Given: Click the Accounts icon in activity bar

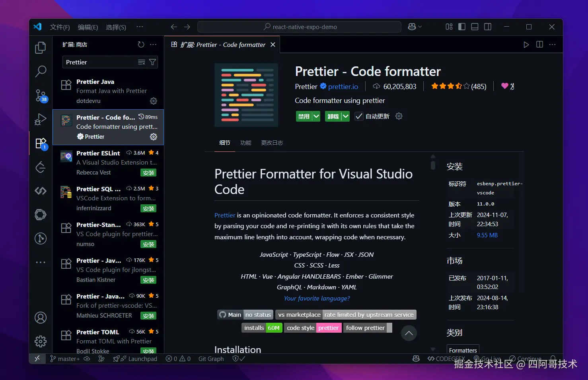Looking at the screenshot, I should point(41,318).
